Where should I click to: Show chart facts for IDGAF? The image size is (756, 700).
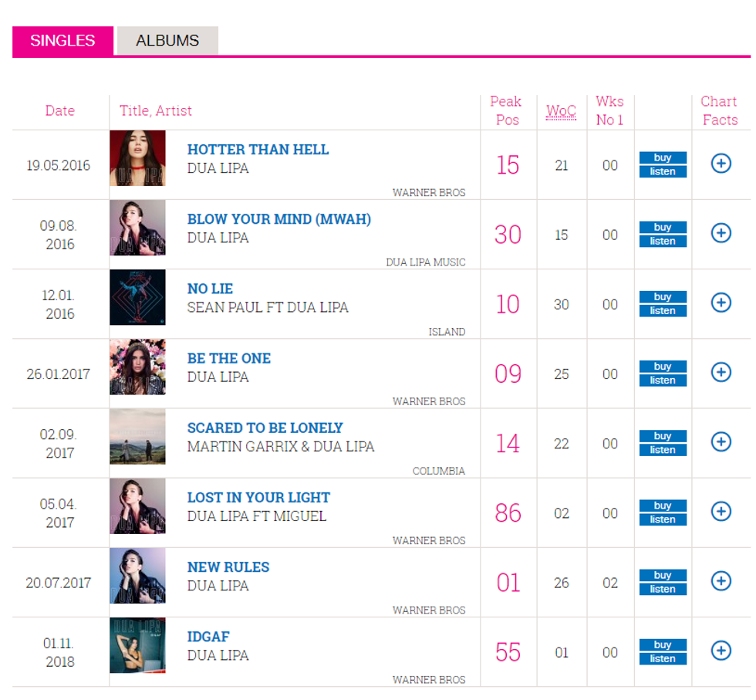(721, 651)
